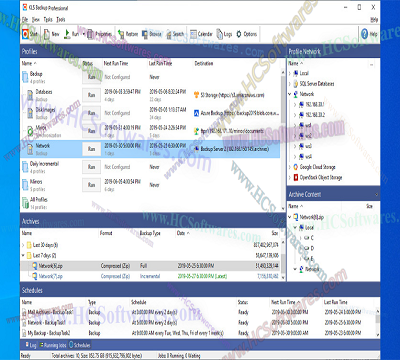
Task: Click the green Run toolbar icon
Action: (67, 34)
